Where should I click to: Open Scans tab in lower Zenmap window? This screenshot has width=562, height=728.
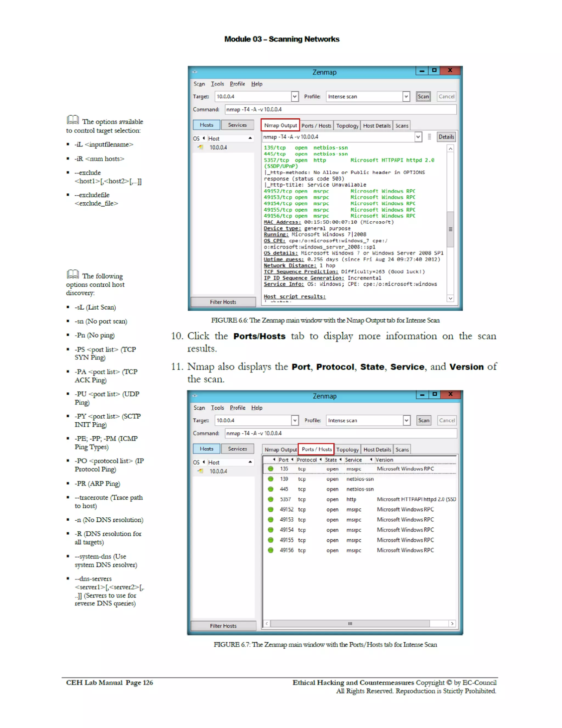[402, 449]
